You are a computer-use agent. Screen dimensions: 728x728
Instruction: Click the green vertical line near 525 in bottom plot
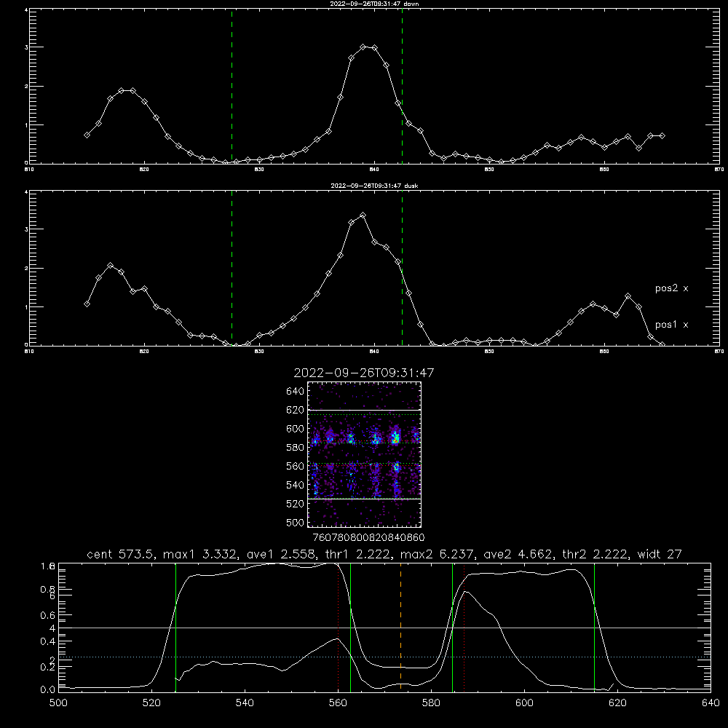(x=175, y=628)
